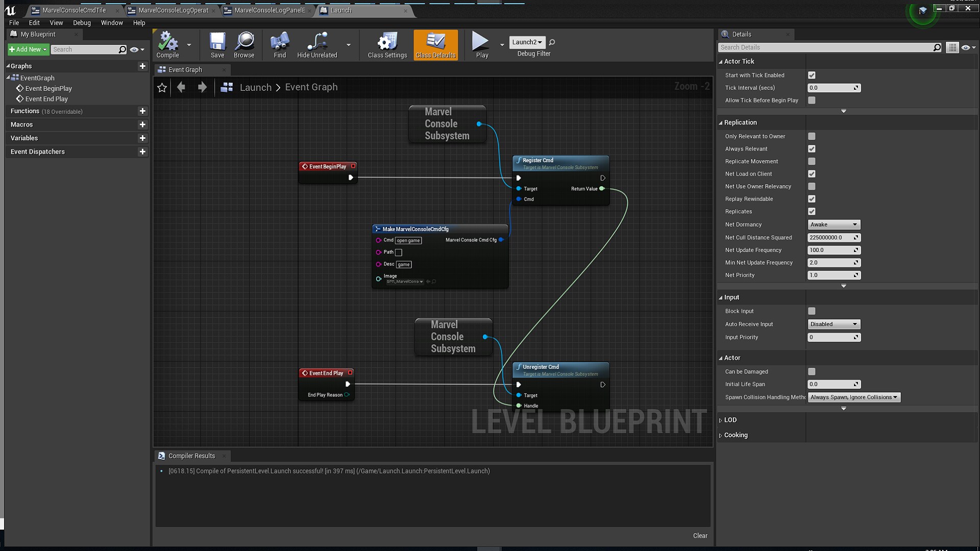Open the Net Dormancy dropdown

point(834,224)
